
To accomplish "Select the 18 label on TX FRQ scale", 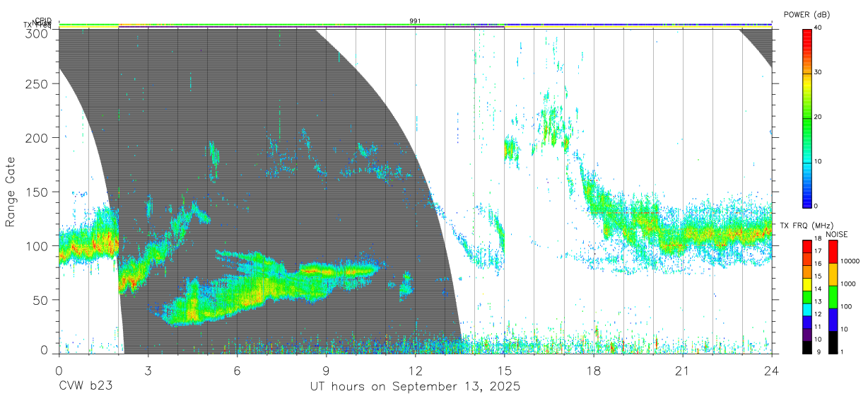I will pos(819,238).
